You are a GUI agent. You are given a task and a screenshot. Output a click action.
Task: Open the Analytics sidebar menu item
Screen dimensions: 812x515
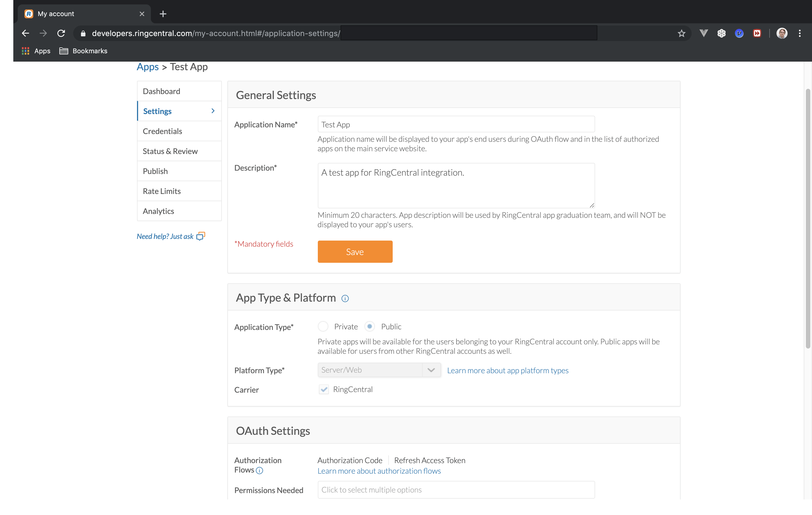coord(158,211)
